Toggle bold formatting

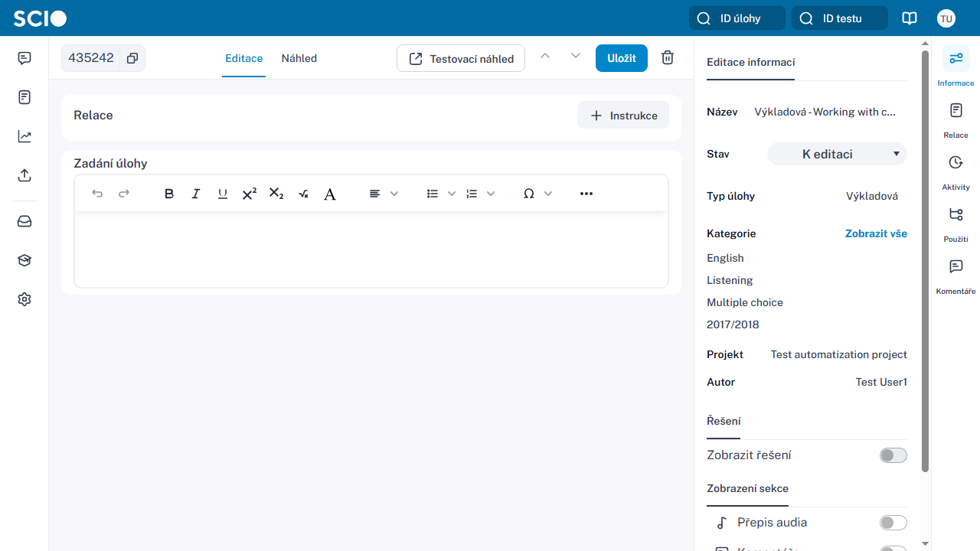169,194
